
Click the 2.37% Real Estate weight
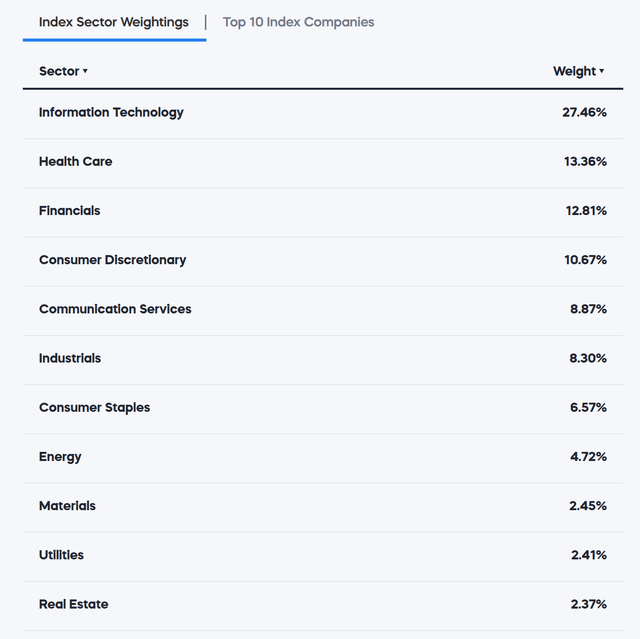588,604
